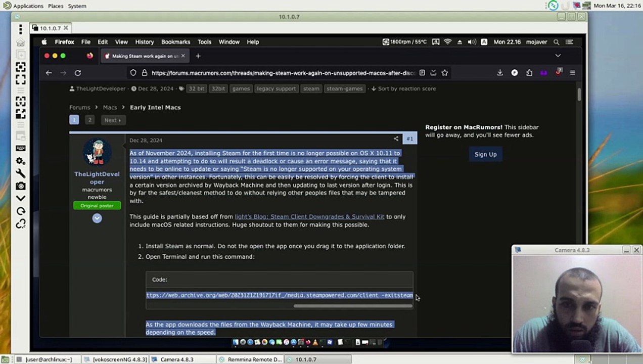The image size is (643, 364).
Task: Toggle Remmina scaled mode icon
Action: point(21,114)
